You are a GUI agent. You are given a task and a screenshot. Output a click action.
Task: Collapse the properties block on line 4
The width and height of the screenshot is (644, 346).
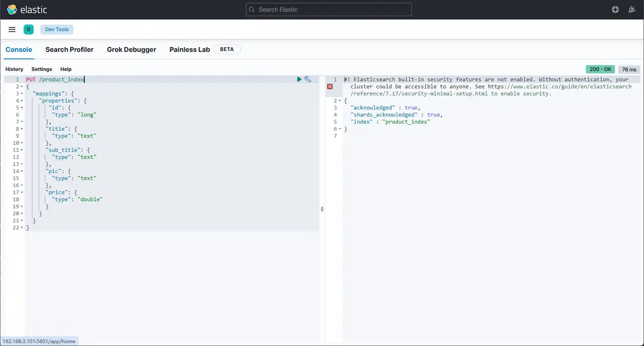pyautogui.click(x=22, y=101)
